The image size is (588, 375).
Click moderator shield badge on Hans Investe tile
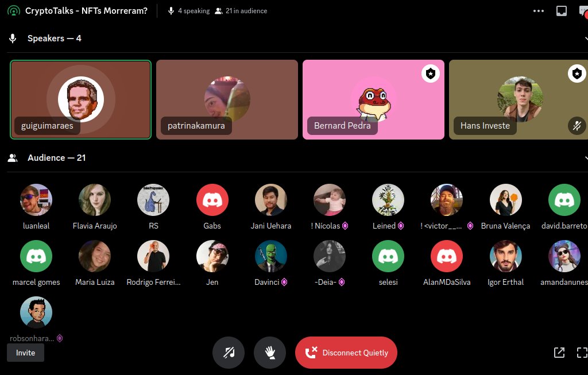[577, 74]
